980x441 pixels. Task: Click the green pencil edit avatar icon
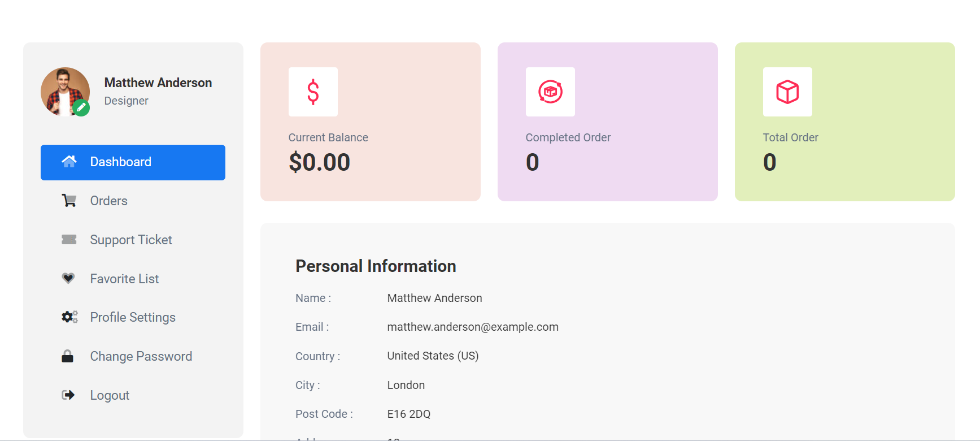pyautogui.click(x=81, y=107)
